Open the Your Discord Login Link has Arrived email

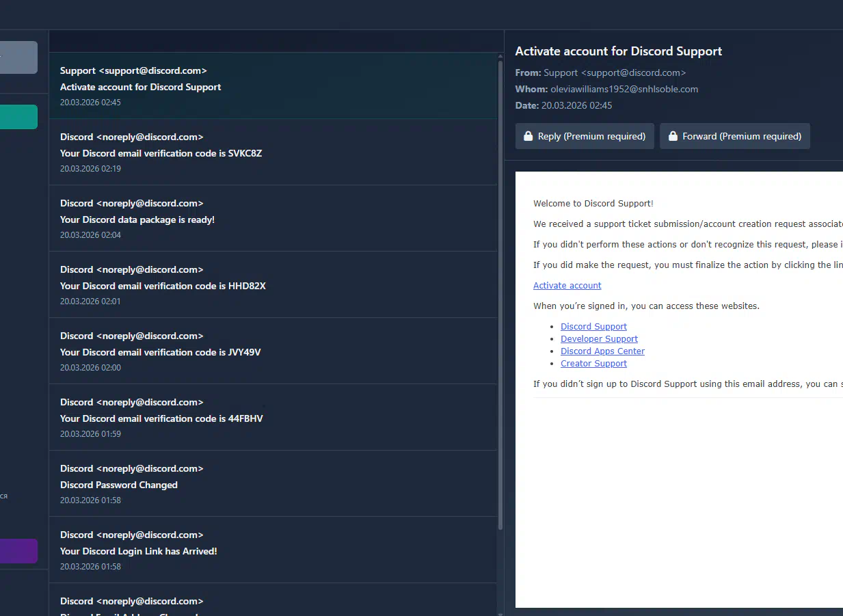[273, 550]
